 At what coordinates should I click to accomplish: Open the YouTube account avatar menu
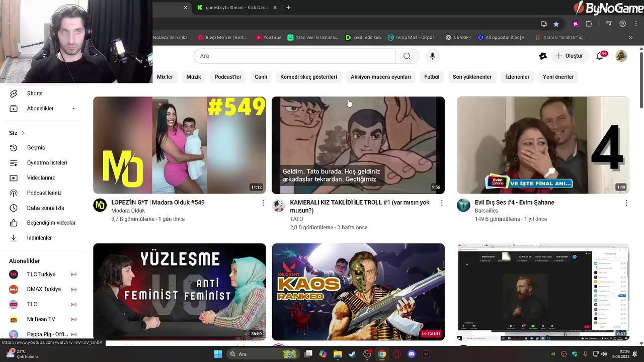pos(621,56)
